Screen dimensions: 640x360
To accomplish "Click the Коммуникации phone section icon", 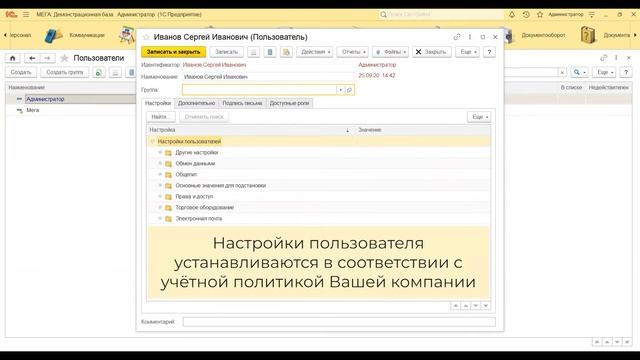I will 53,36.
